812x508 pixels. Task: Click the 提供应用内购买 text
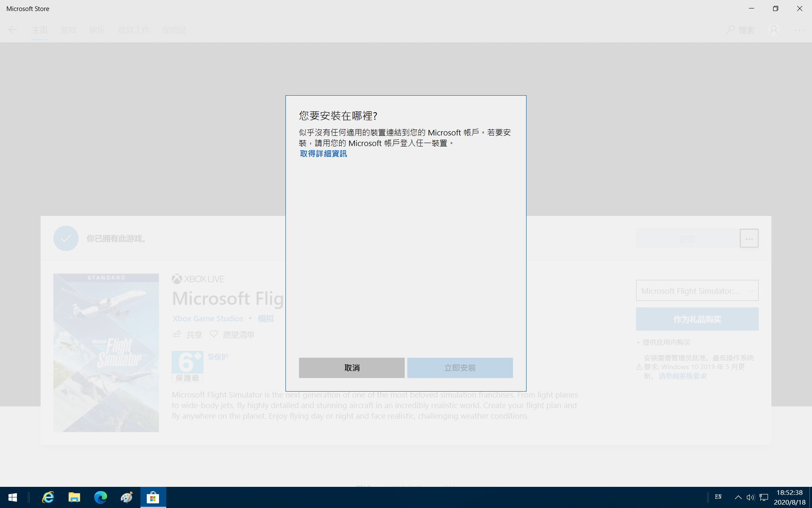(x=667, y=342)
